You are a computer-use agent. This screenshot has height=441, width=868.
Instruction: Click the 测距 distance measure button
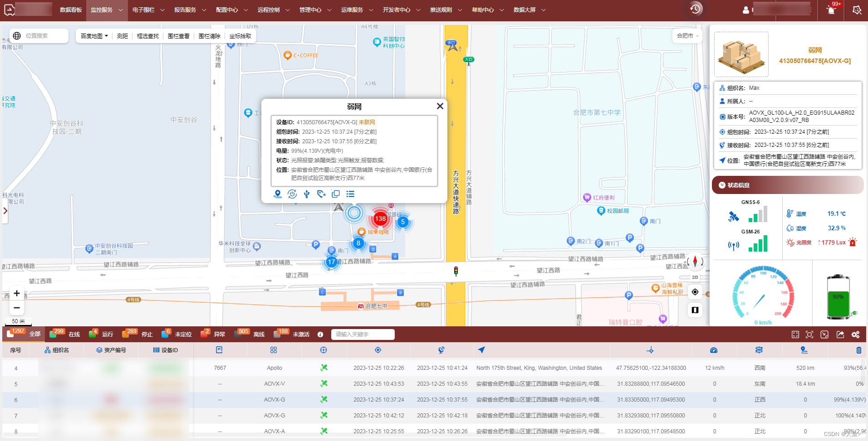point(123,36)
